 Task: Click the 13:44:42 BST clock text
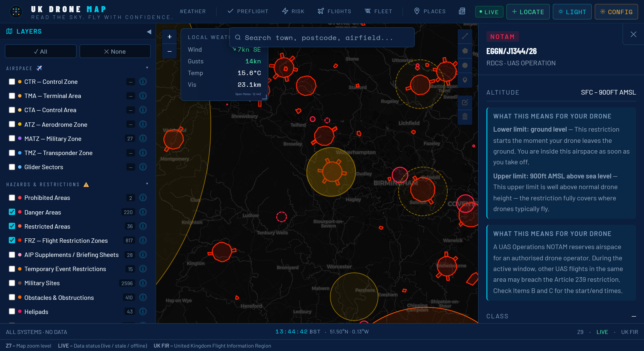[x=298, y=332]
